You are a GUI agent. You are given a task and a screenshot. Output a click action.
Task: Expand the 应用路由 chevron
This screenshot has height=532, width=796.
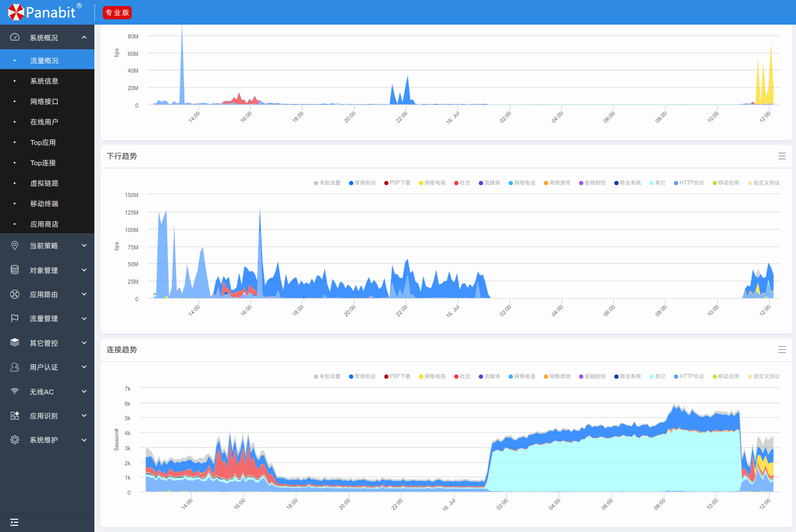84,294
